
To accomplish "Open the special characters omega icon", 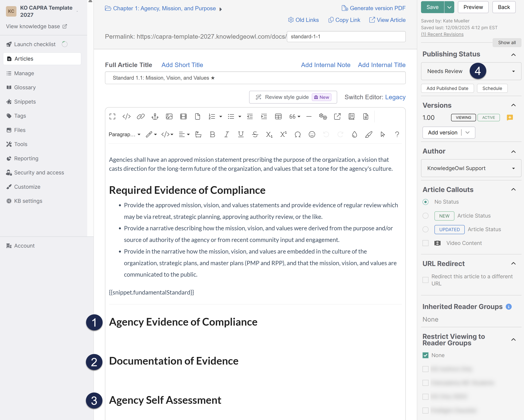I will tap(297, 134).
